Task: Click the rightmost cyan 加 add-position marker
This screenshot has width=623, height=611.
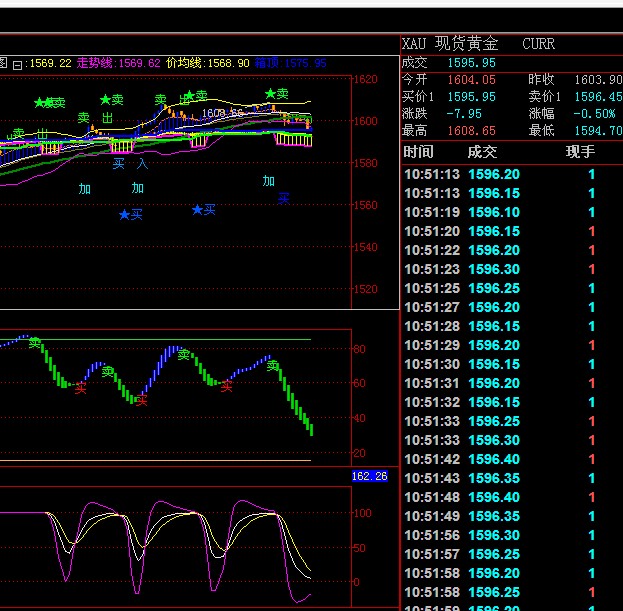Action: pos(268,181)
